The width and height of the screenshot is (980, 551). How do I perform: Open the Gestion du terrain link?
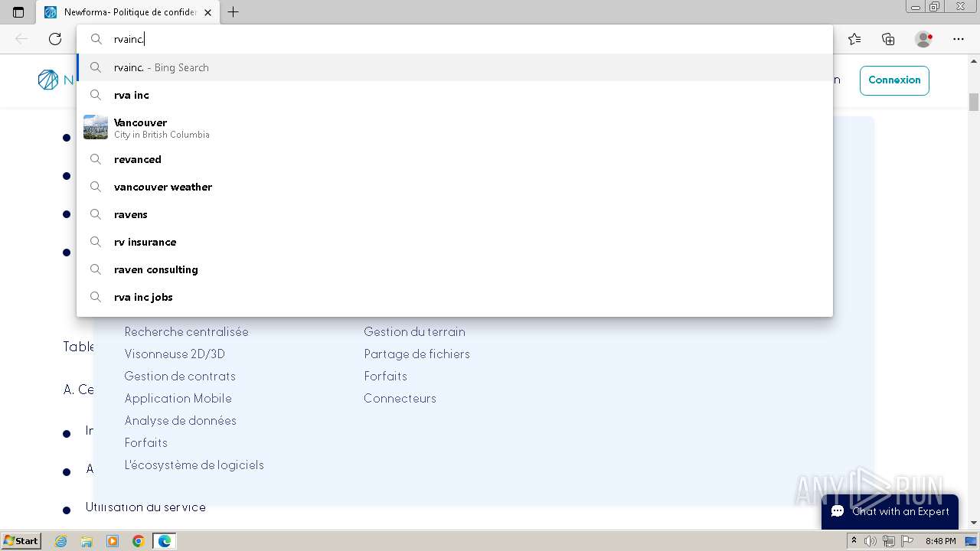pyautogui.click(x=414, y=331)
